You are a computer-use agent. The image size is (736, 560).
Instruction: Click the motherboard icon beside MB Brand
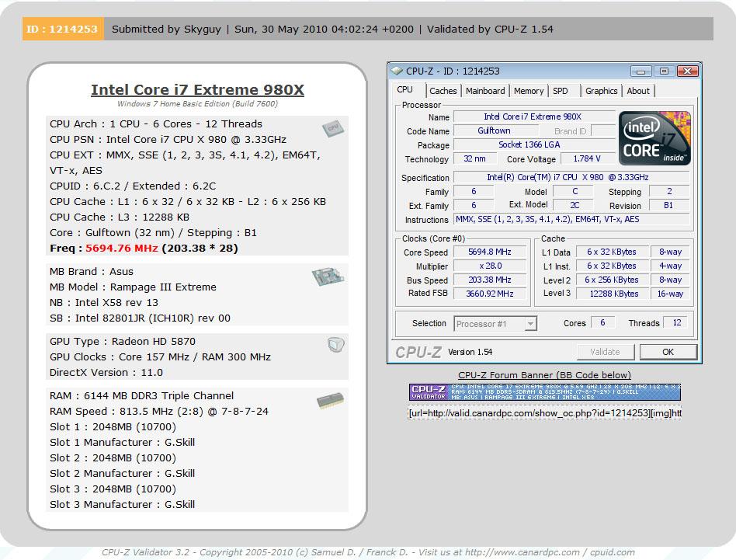coord(328,276)
